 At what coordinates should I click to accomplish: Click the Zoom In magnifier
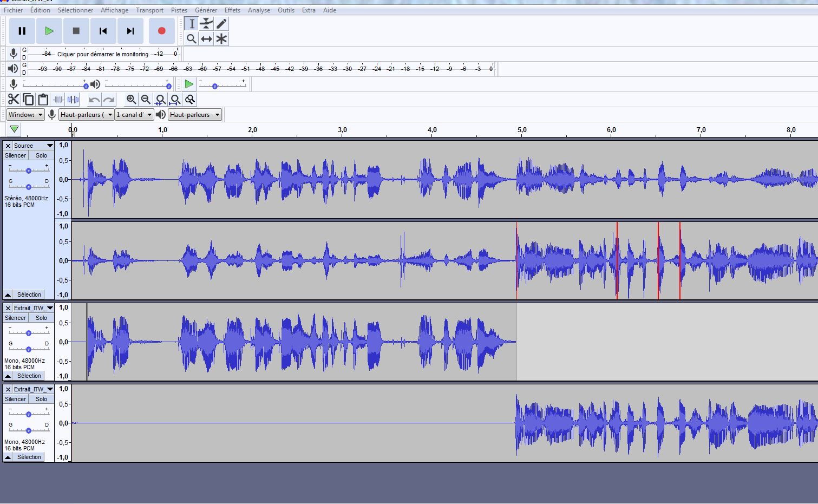pos(131,99)
